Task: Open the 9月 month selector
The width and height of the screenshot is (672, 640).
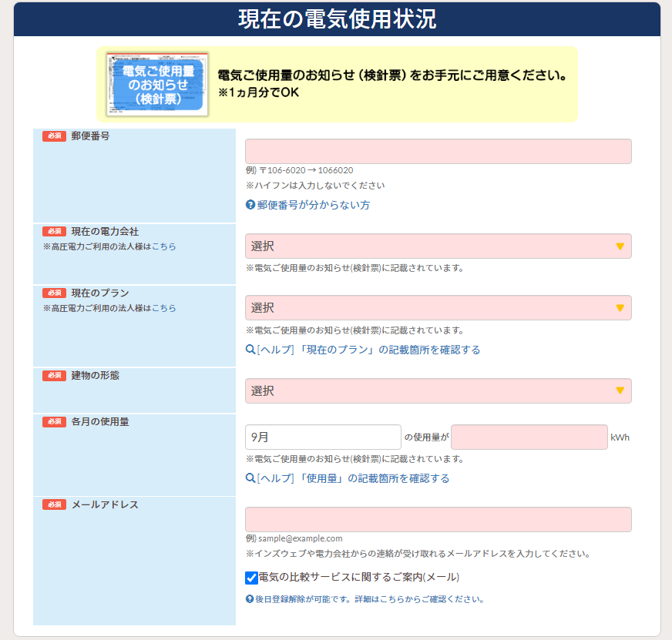Action: click(323, 437)
